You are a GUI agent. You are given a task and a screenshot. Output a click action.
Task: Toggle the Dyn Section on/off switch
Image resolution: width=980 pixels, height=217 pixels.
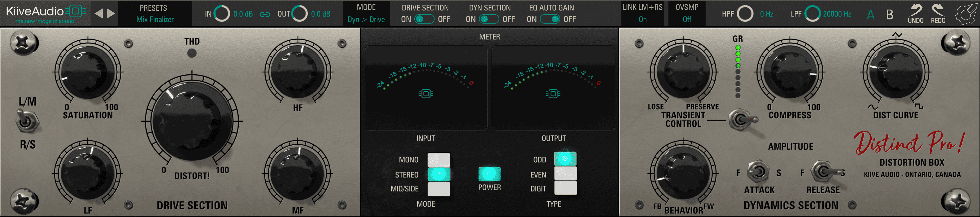(489, 19)
